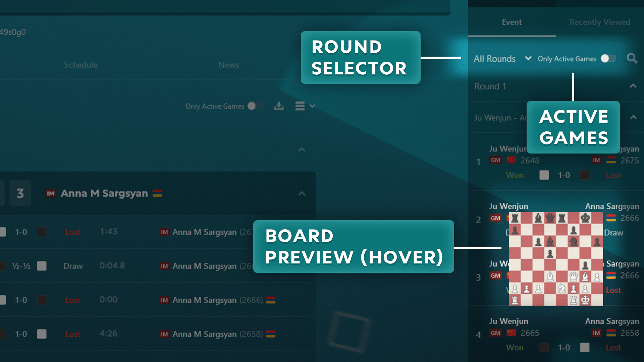Select the Schedule tab
This screenshot has width=644, height=362.
pos(80,65)
